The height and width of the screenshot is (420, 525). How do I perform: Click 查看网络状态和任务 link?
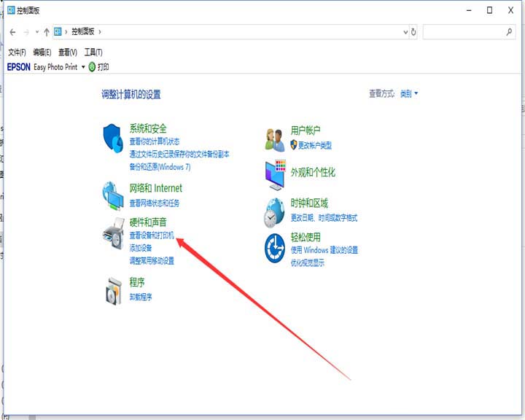pos(155,203)
